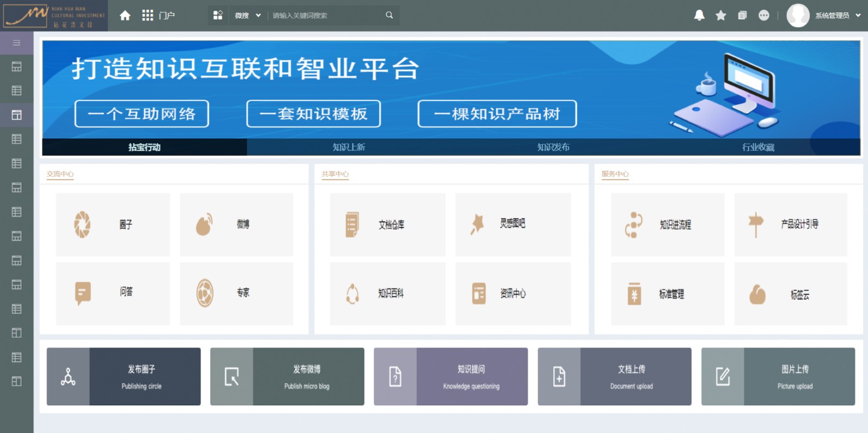Open the 标签云 tag cloud tile

(791, 294)
